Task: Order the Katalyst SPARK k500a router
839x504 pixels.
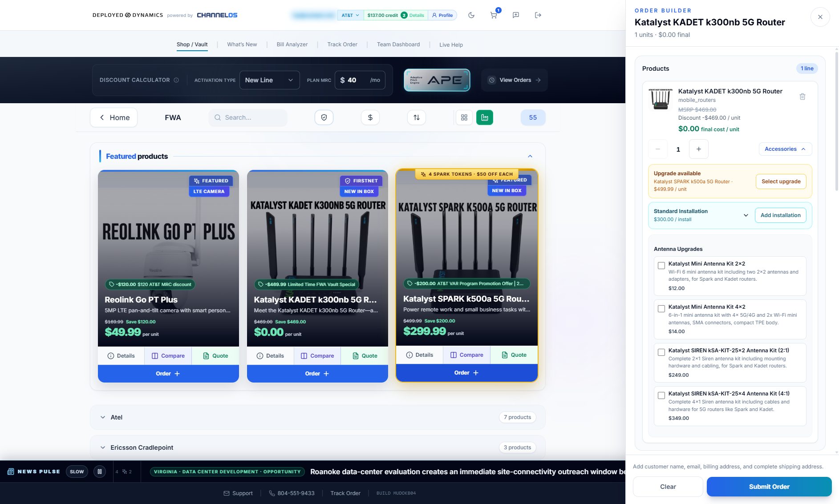Action: pos(466,373)
